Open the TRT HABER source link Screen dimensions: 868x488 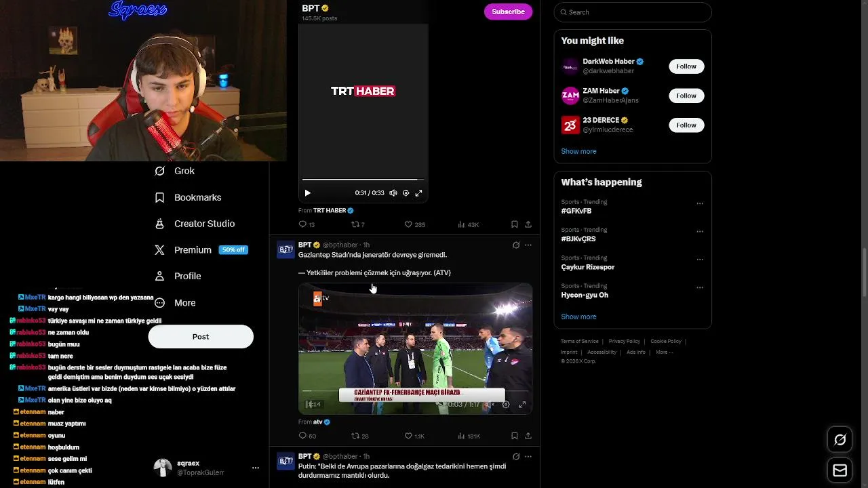334,211
